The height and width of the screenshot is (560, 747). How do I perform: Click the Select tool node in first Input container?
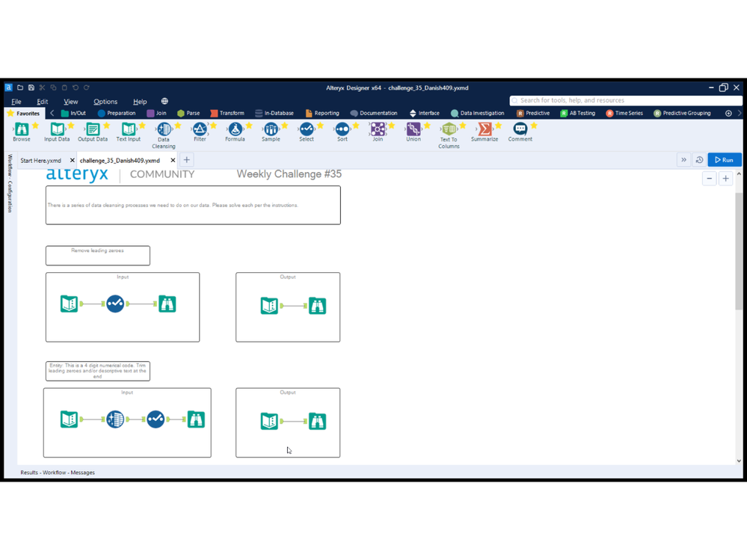(x=115, y=304)
